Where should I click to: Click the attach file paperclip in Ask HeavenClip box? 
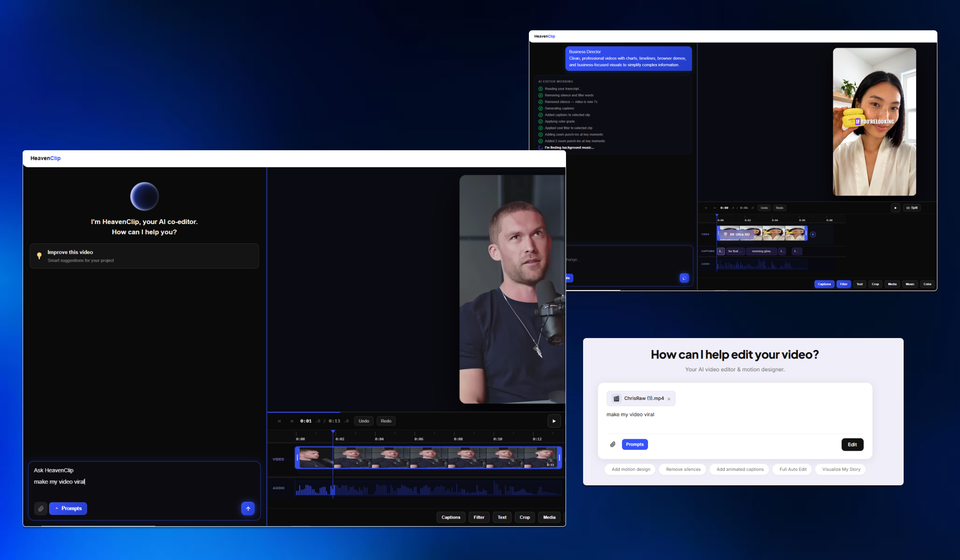tap(41, 508)
